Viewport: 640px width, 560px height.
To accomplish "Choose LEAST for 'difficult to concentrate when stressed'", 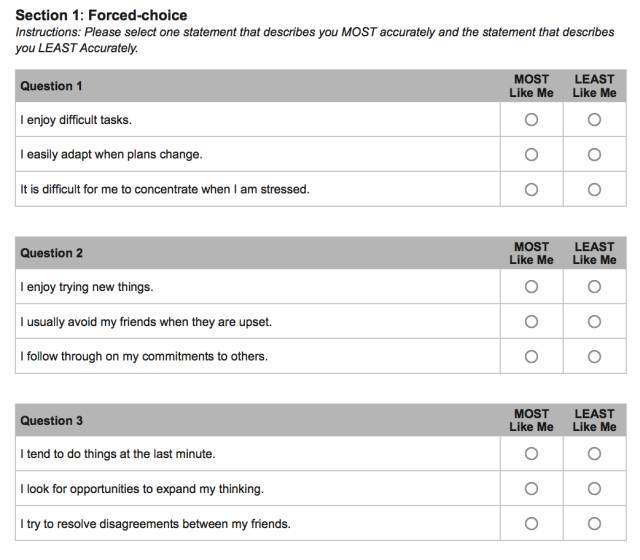I will (x=594, y=189).
